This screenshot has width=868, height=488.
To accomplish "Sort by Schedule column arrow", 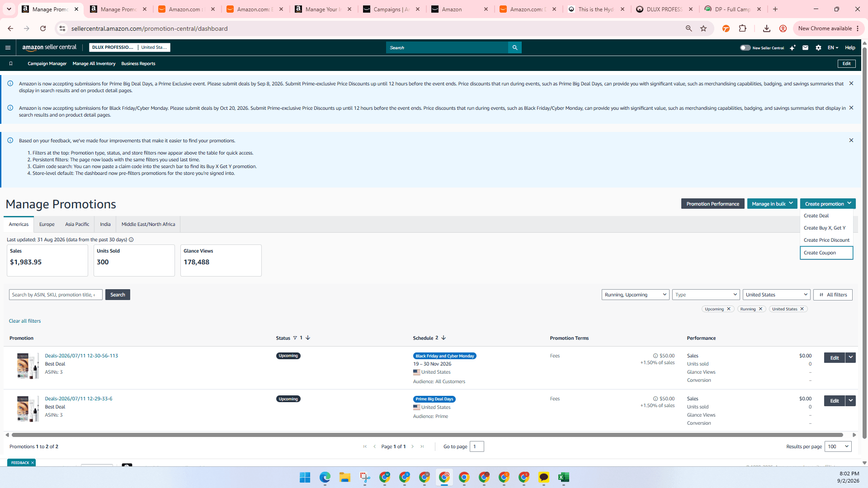I will 443,338.
